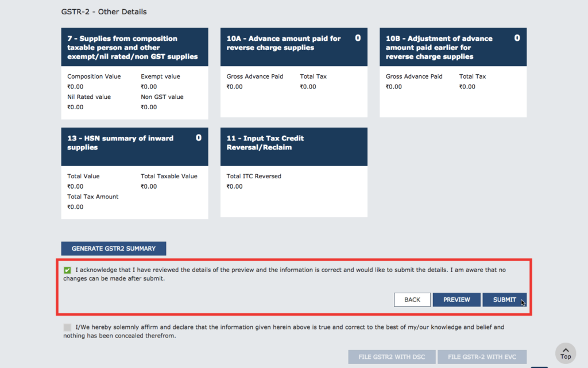Open the PREVIEW of GSTR-2 details

(457, 300)
